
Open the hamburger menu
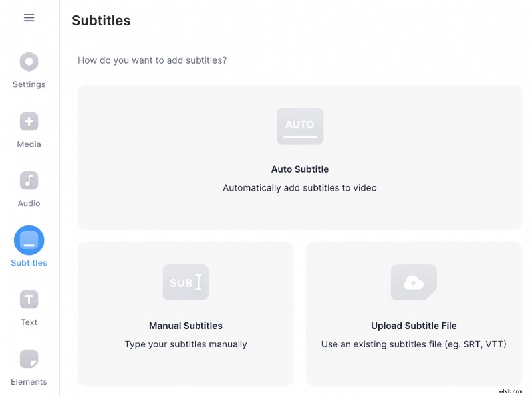(x=29, y=18)
